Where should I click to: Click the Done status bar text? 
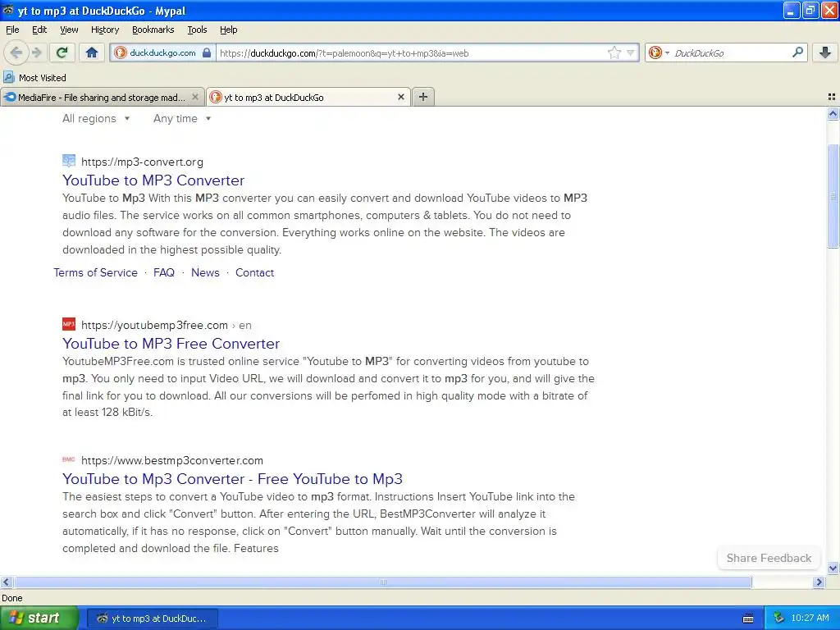tap(11, 598)
